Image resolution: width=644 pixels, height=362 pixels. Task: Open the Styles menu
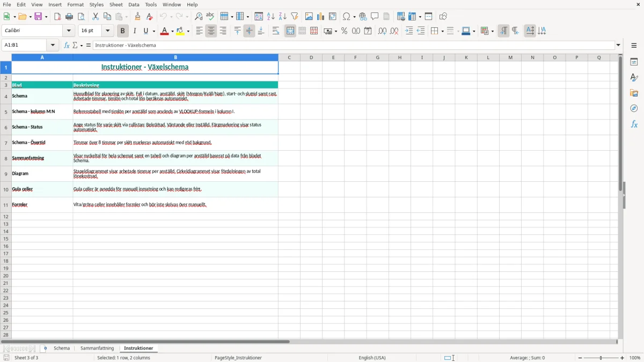tap(97, 4)
